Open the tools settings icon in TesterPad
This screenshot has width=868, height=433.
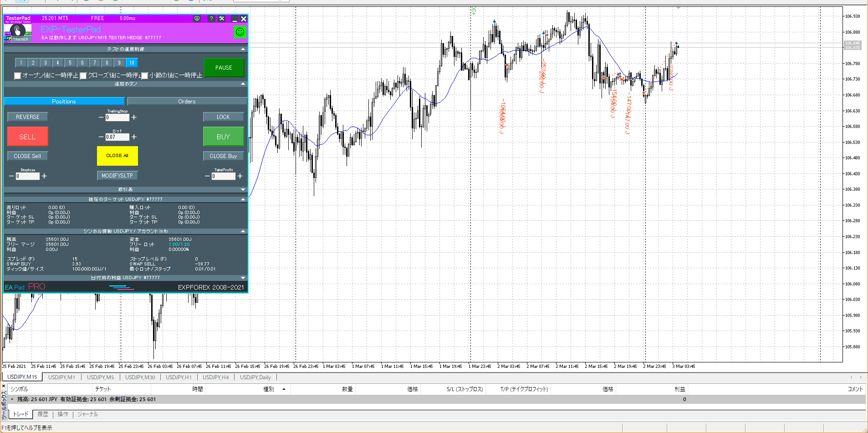[x=222, y=19]
